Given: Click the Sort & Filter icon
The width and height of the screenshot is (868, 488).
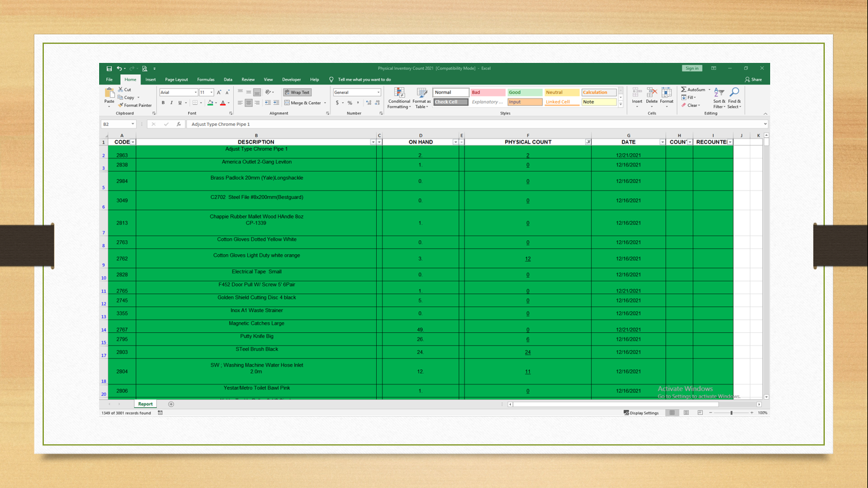Looking at the screenshot, I should pos(719,93).
